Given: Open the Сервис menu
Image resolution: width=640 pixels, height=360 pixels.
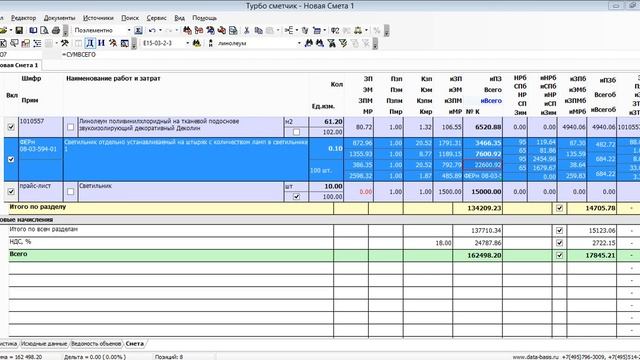Looking at the screenshot, I should pos(156,18).
